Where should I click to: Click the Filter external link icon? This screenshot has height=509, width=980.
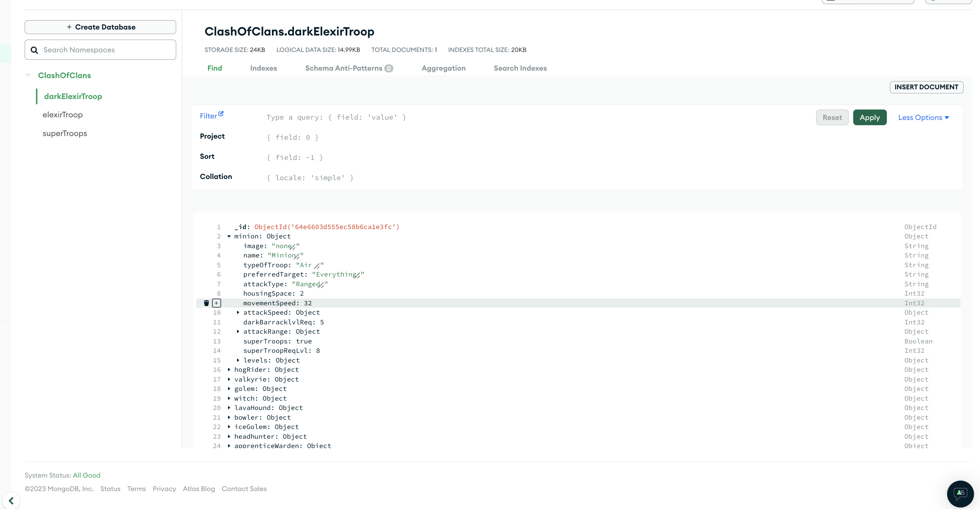click(x=221, y=114)
